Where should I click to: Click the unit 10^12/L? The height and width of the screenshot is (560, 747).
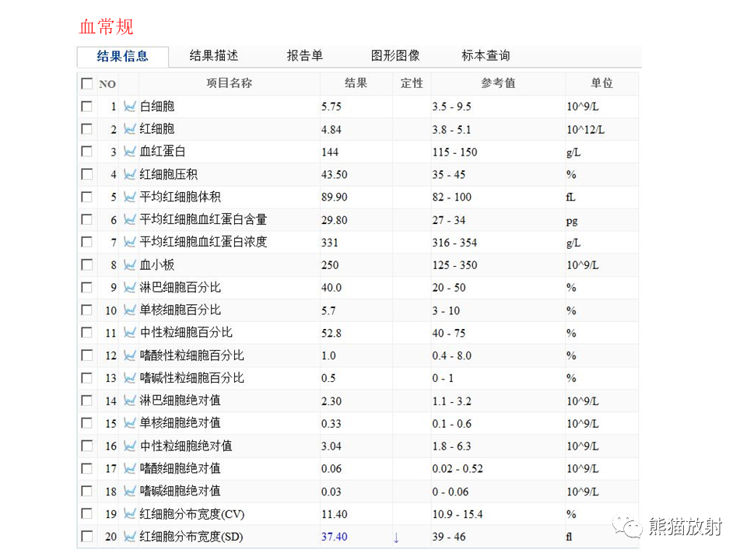point(585,130)
